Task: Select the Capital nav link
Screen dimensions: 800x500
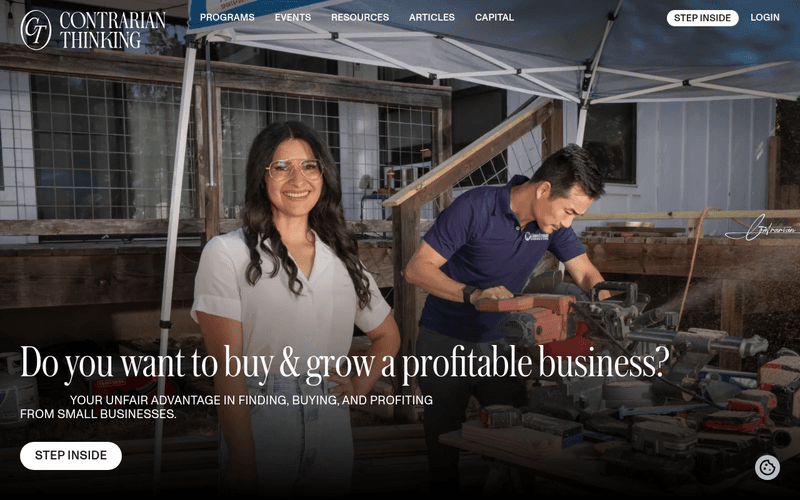Action: tap(494, 17)
